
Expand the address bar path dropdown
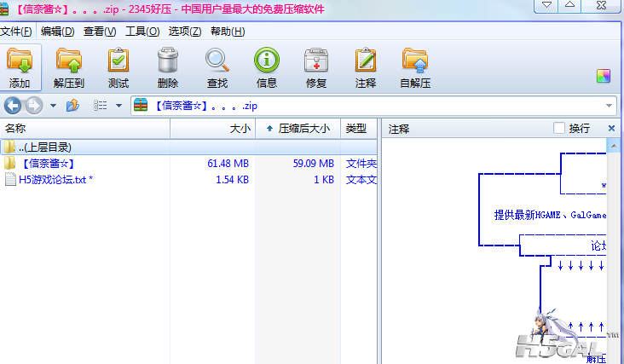tap(609, 106)
